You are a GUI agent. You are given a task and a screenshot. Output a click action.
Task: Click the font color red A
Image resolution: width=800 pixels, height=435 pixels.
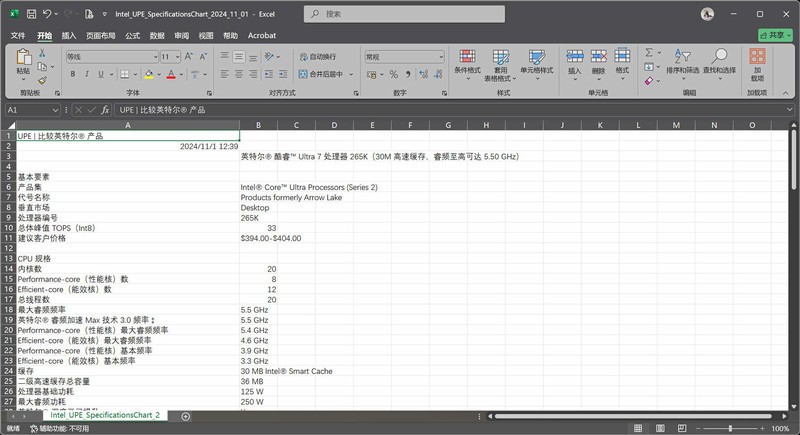click(x=171, y=74)
